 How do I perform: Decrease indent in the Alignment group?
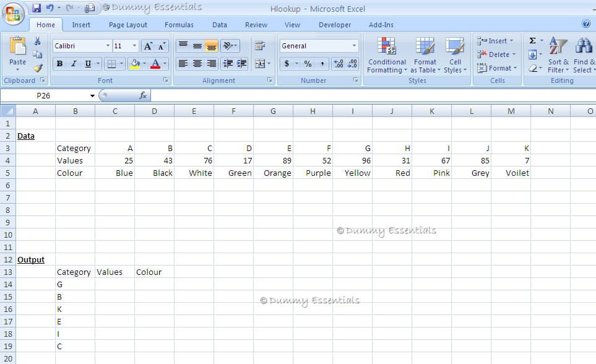(228, 64)
